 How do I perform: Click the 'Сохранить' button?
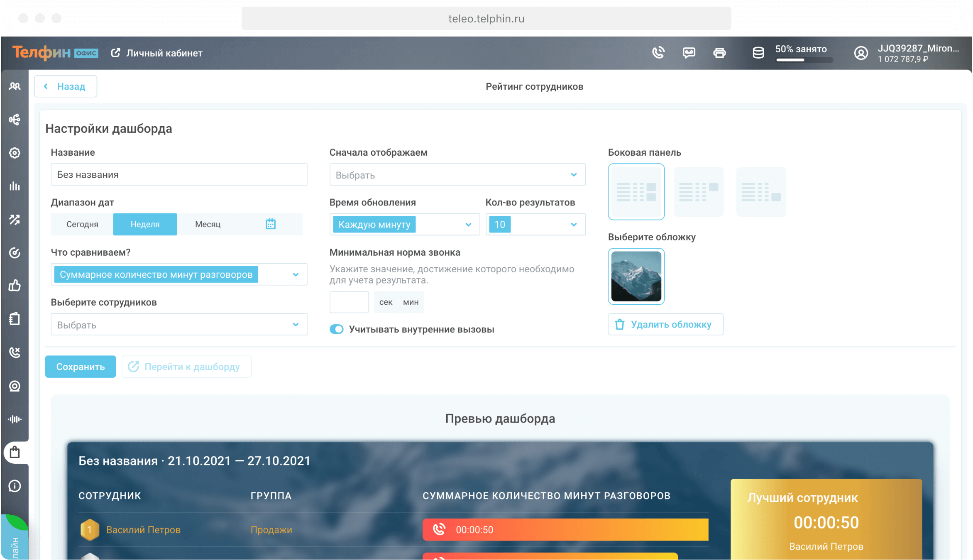click(81, 367)
